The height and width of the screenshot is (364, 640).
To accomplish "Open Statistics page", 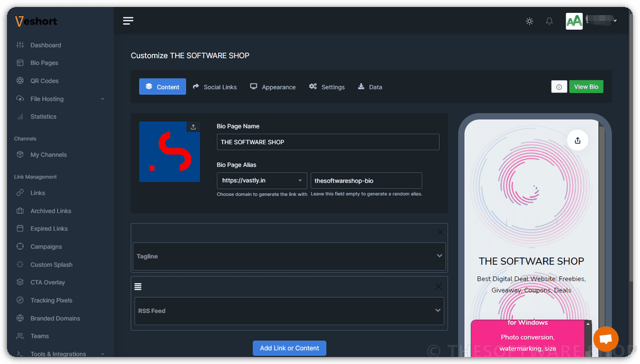I will 43,117.
